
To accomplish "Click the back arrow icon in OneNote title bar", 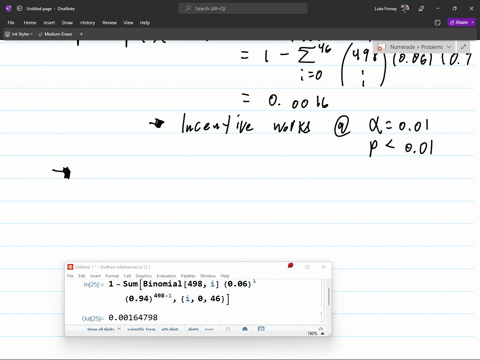I will coord(19,9).
